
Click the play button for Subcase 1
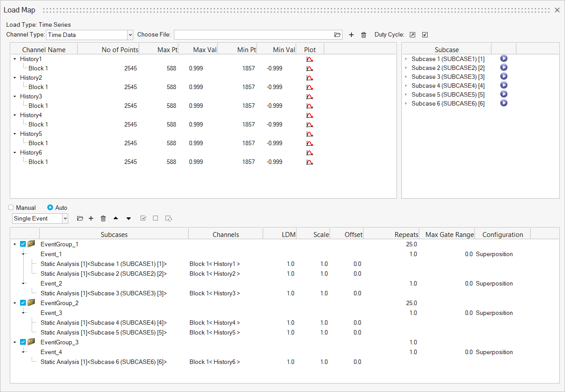point(504,59)
